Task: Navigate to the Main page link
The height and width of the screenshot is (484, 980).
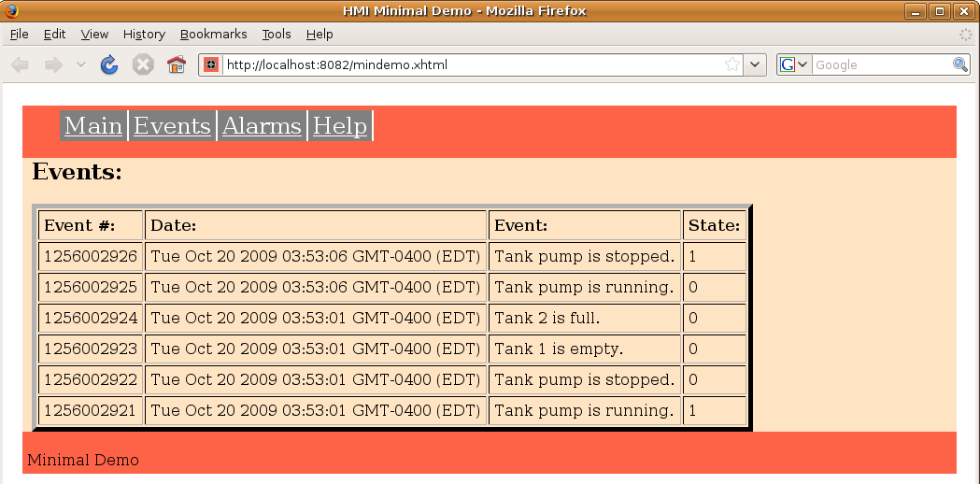Action: point(93,126)
